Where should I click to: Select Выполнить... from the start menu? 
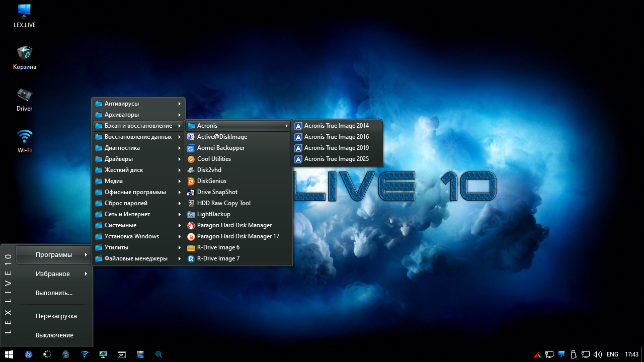coord(54,293)
